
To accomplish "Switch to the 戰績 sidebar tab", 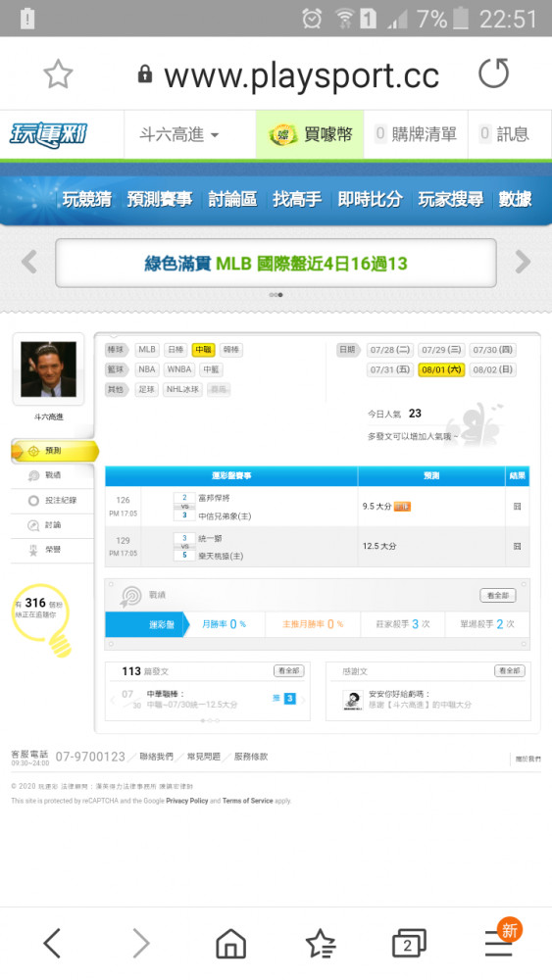I will tap(53, 475).
